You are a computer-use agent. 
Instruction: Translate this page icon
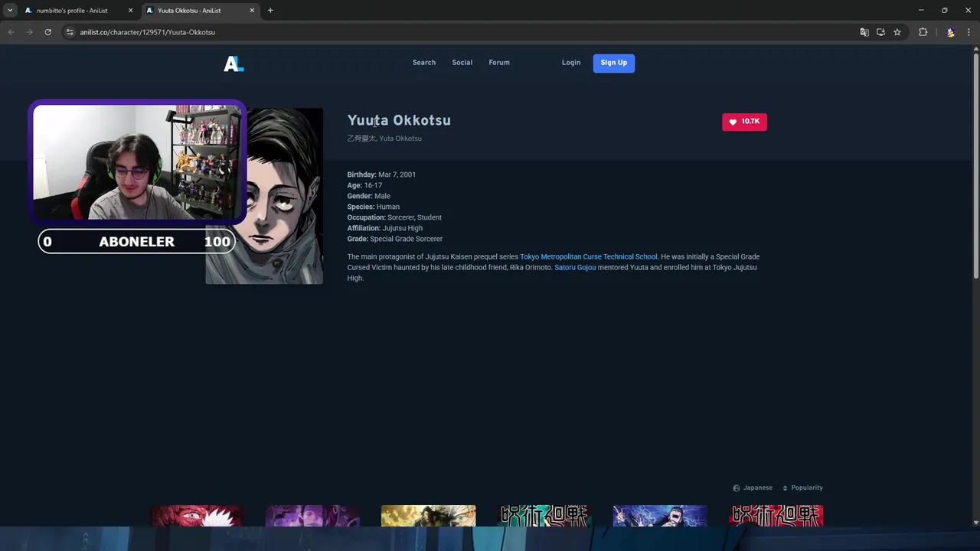(864, 32)
